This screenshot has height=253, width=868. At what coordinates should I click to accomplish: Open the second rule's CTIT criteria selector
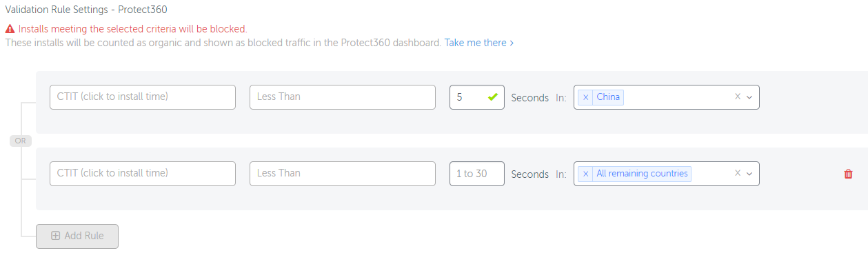pos(143,174)
